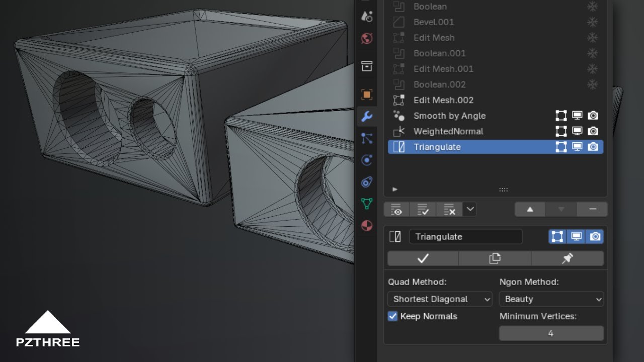This screenshot has width=644, height=362.
Task: Open the Material properties tab
Action: point(367,225)
